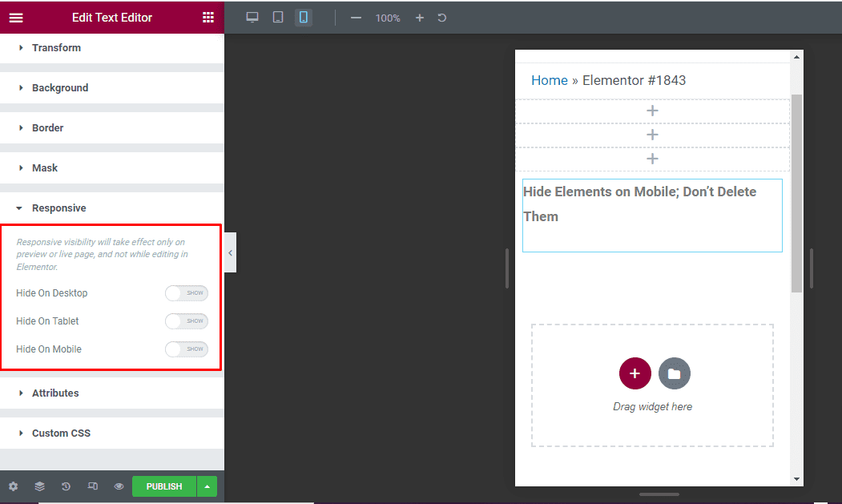842x504 pixels.
Task: Click the PUBLISH button
Action: click(163, 486)
